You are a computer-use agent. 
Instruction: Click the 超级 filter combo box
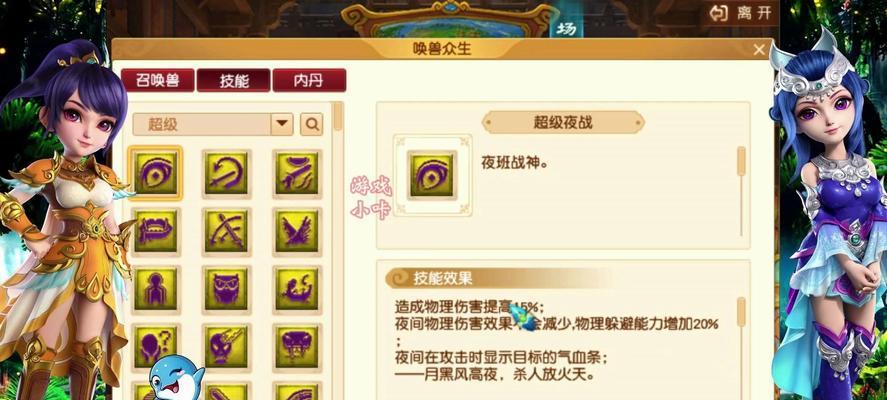click(213, 124)
